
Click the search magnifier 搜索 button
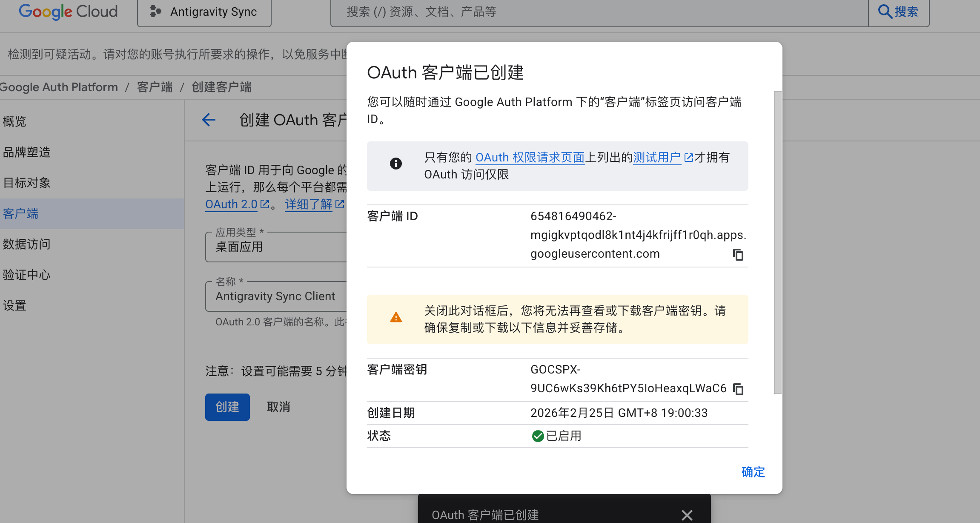coord(898,12)
